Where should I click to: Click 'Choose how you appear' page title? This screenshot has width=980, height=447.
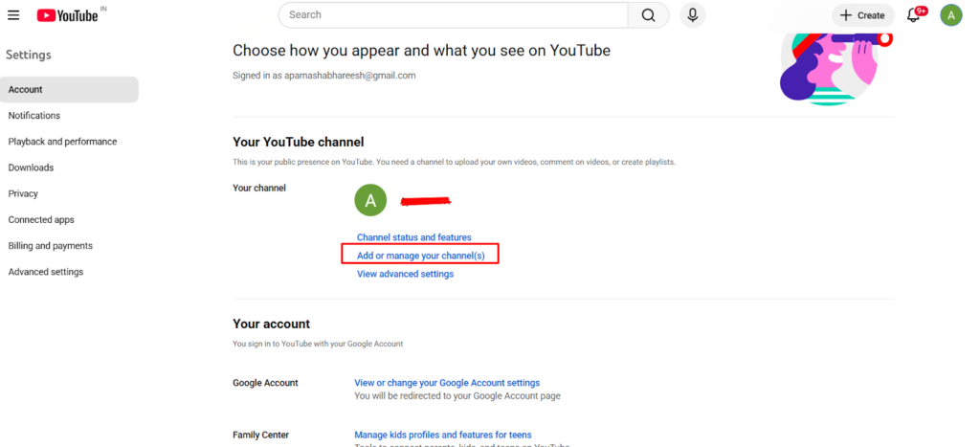(421, 51)
